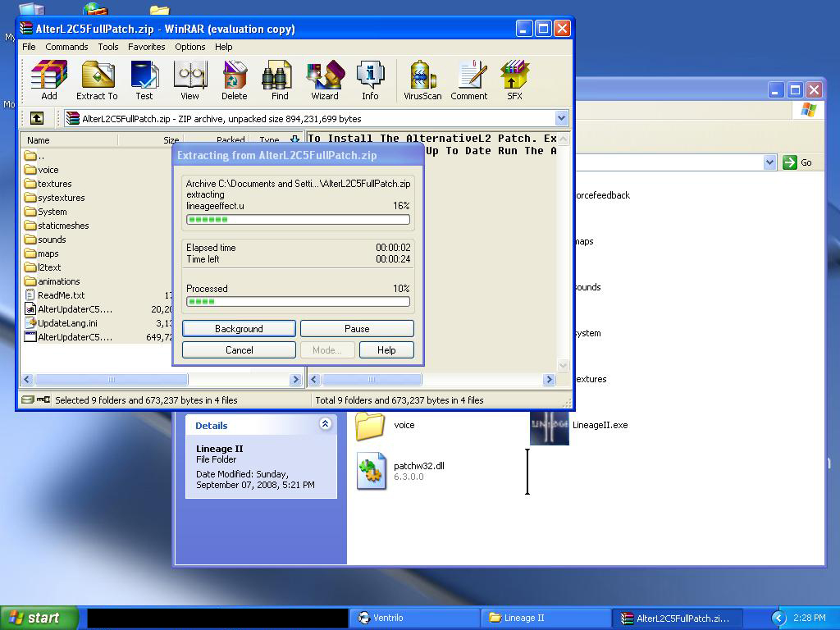Add an archive Comment

469,80
